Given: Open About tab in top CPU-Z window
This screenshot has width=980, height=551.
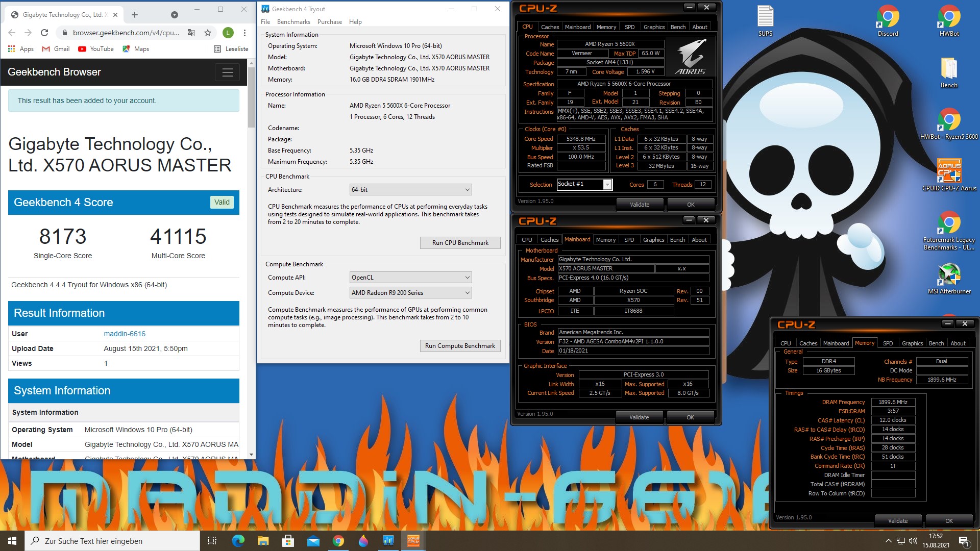Looking at the screenshot, I should [700, 27].
